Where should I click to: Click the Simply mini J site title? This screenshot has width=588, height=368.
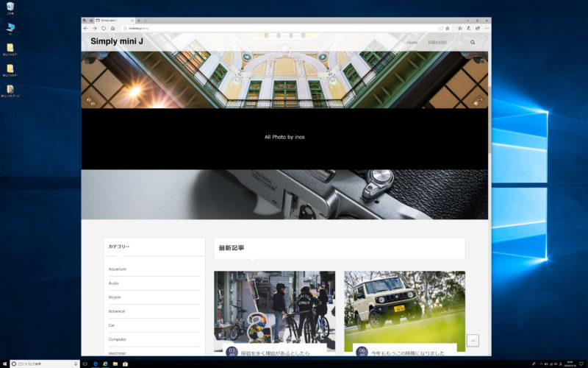click(x=117, y=41)
